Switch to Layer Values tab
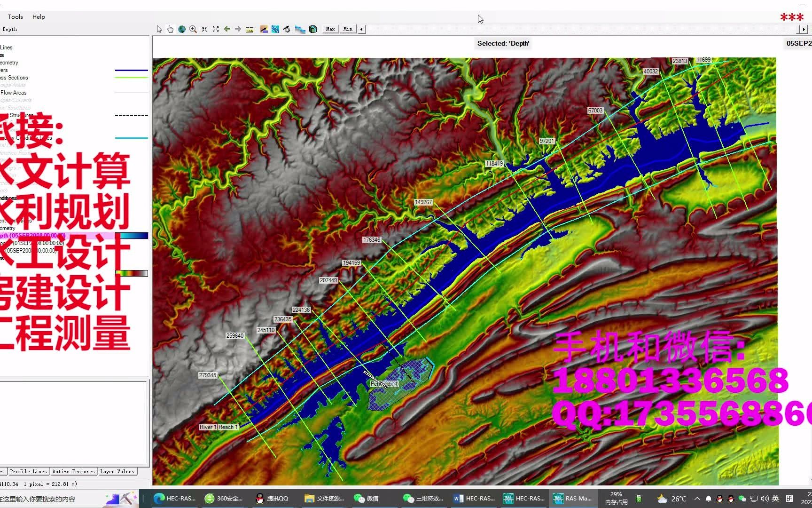Viewport: 812px width, 508px height. point(117,471)
